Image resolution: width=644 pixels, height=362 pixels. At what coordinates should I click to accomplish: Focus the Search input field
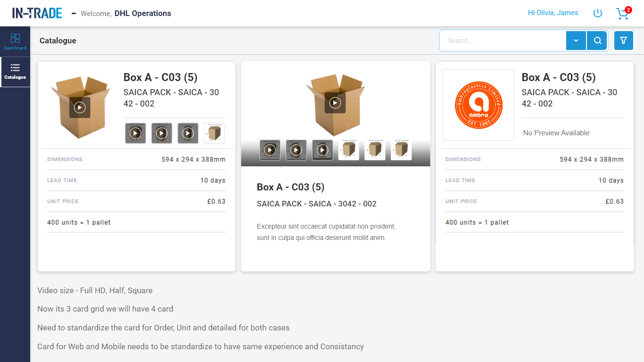click(x=503, y=41)
